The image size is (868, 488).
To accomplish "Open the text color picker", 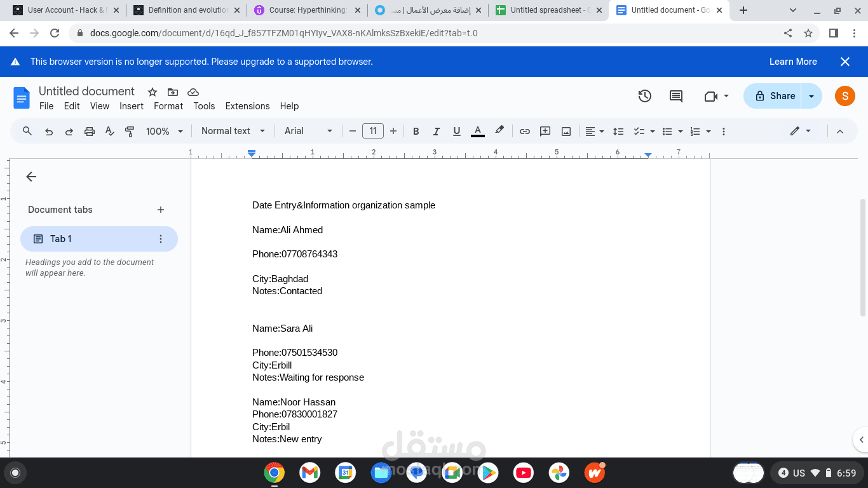I will pyautogui.click(x=478, y=132).
